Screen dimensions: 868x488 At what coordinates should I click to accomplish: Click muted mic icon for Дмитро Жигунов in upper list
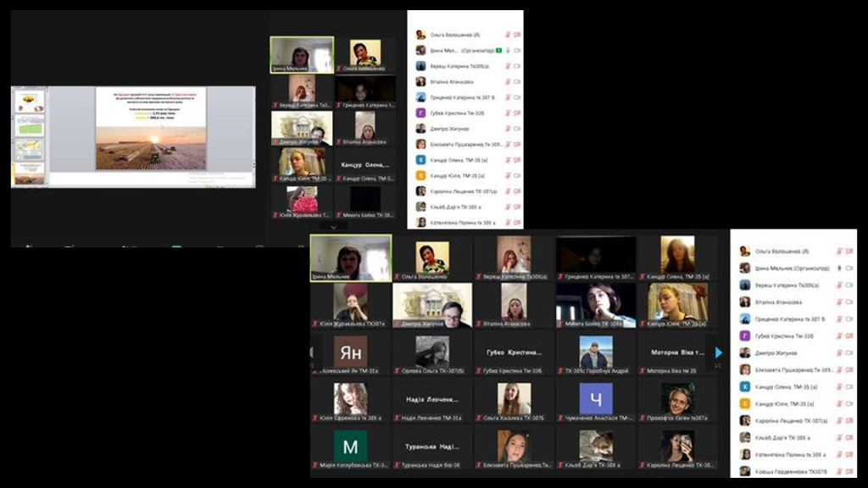pyautogui.click(x=508, y=129)
